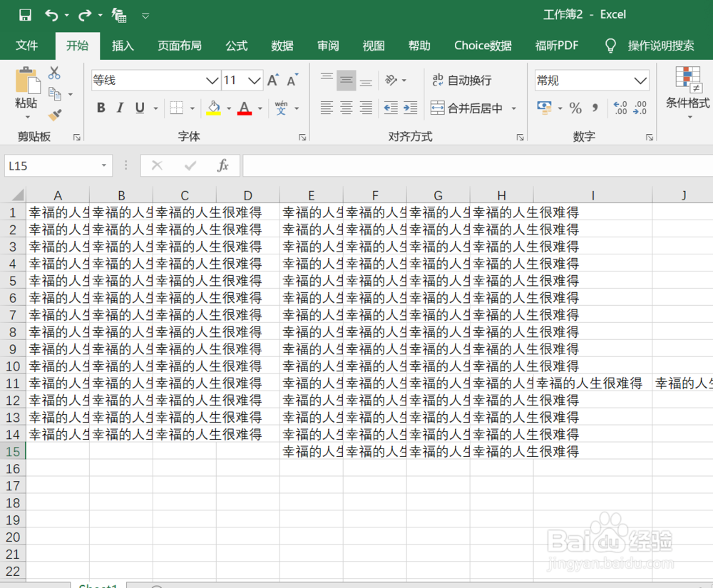Screen dimensions: 713x588
Task: Select the Format Painter brush icon
Action: (x=55, y=115)
